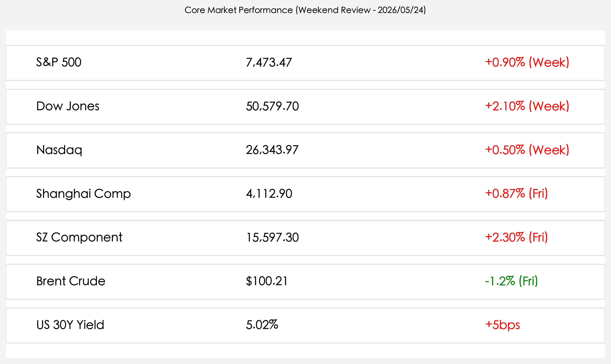Image resolution: width=611 pixels, height=364 pixels.
Task: Click the +5bps yield change
Action: [503, 325]
